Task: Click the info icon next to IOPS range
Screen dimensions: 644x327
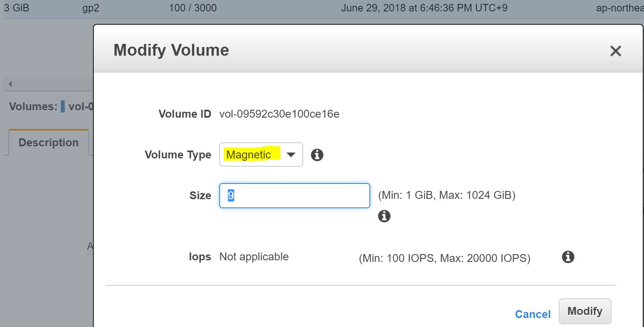Action: click(x=568, y=257)
